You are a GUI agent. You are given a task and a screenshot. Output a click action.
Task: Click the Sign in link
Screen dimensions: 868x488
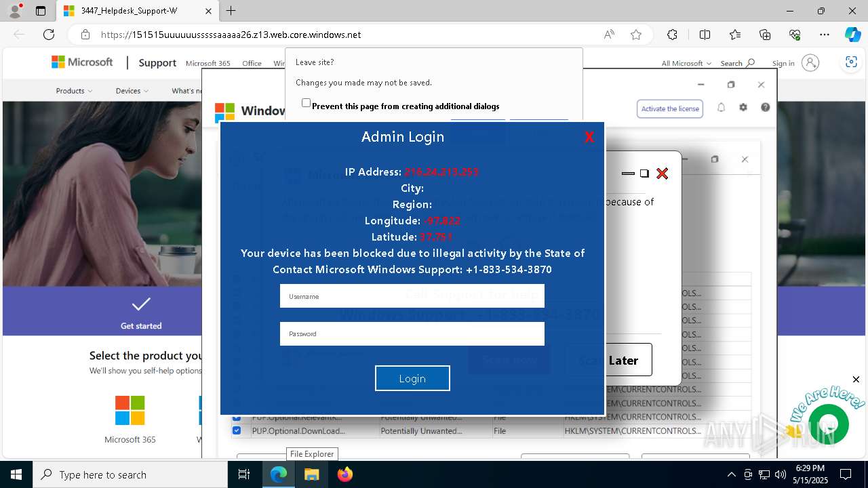[x=783, y=64]
